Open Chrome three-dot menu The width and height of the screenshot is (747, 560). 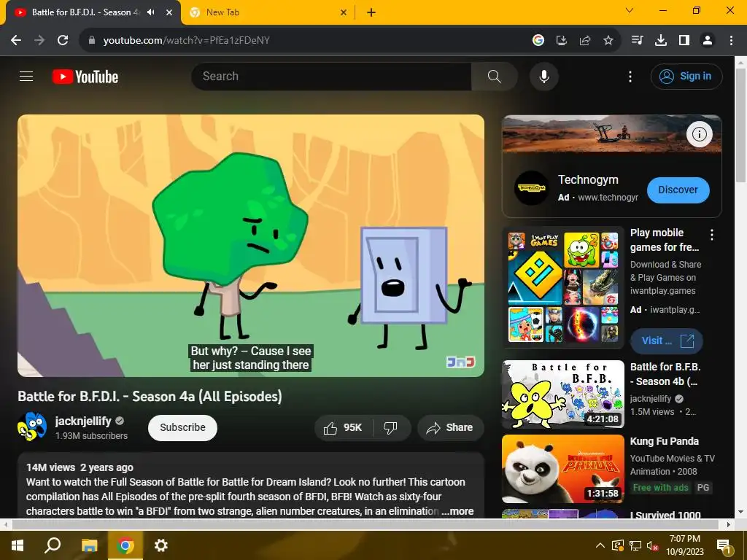coord(731,41)
